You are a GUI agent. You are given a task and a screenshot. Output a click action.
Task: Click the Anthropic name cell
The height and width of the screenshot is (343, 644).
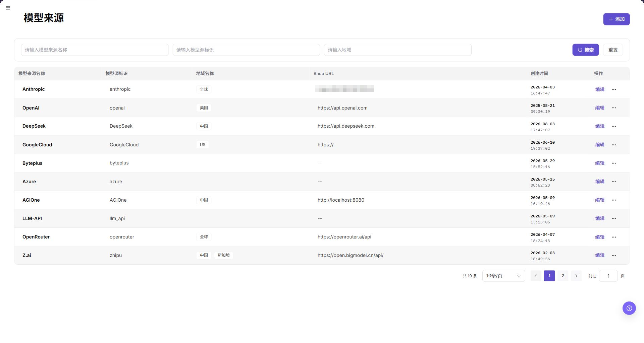(34, 89)
